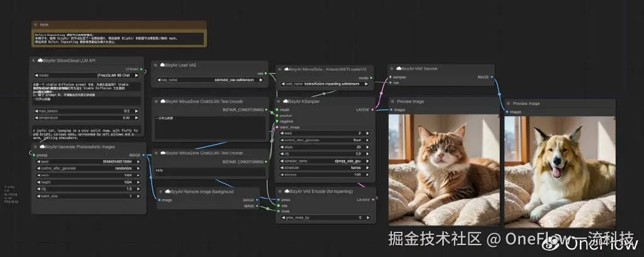Click the model input port on KSampler
This screenshot has width=644, height=257.
(x=277, y=109)
